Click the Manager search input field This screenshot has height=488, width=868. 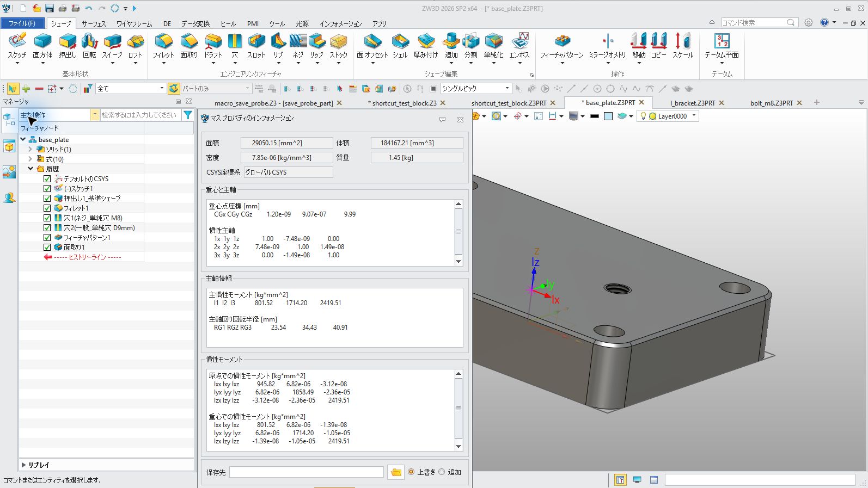[x=140, y=115]
